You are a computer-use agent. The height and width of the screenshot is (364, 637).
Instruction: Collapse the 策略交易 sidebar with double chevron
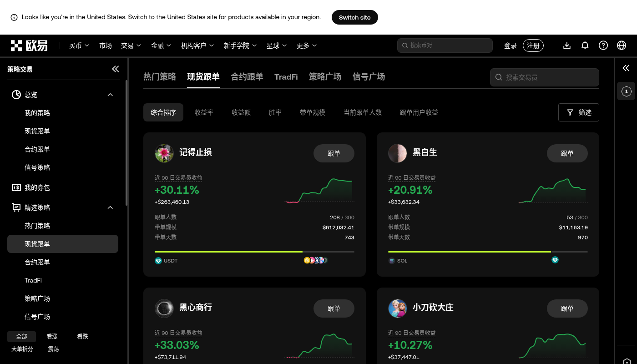click(116, 69)
